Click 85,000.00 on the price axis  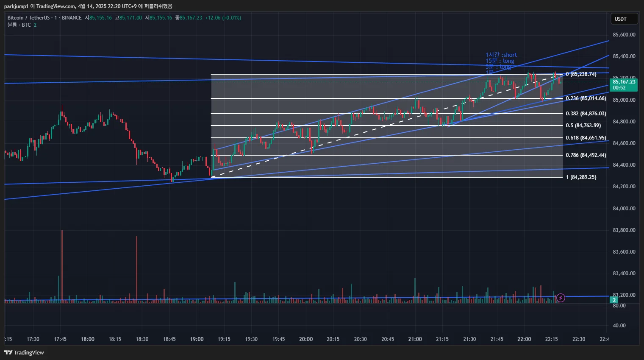click(x=624, y=100)
